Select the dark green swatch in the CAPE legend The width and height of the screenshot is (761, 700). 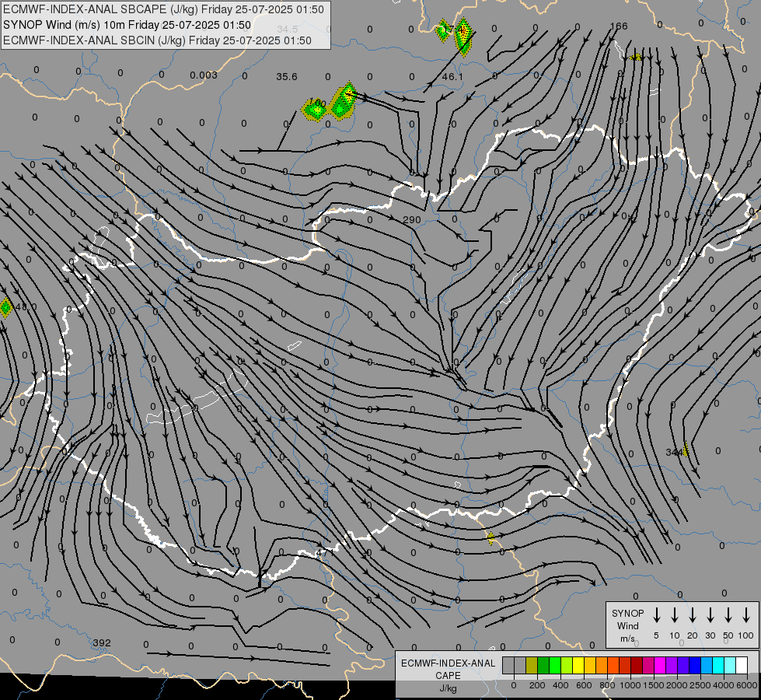[543, 665]
